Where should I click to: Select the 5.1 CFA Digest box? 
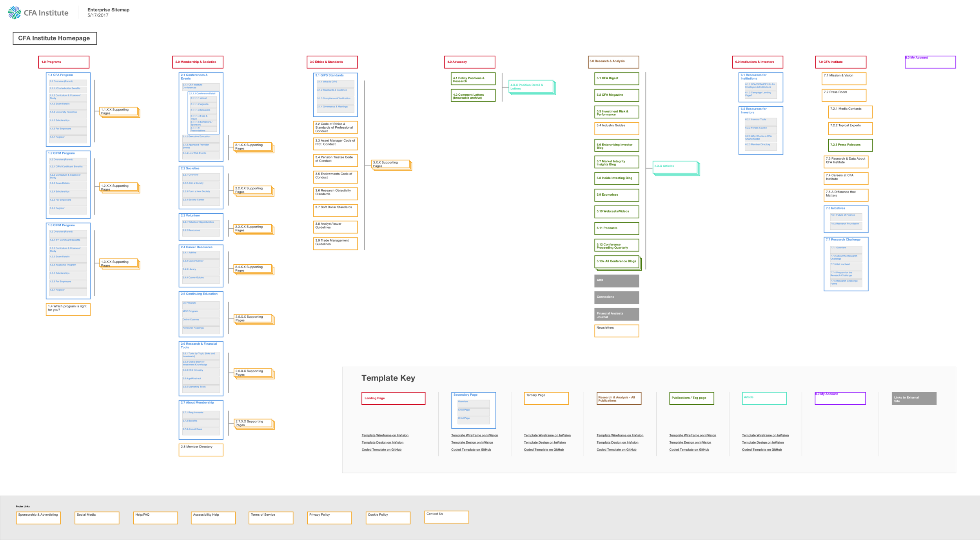click(x=617, y=79)
